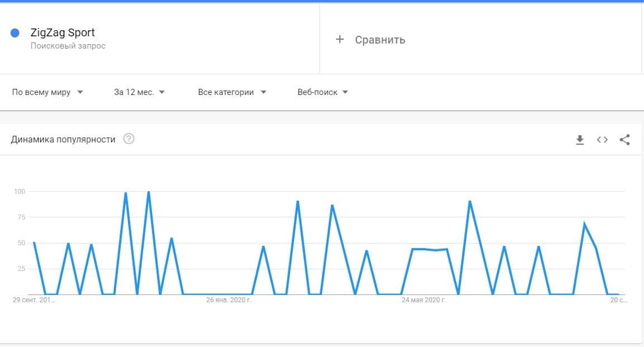Click the plus icon beside Сравнить

coord(339,39)
